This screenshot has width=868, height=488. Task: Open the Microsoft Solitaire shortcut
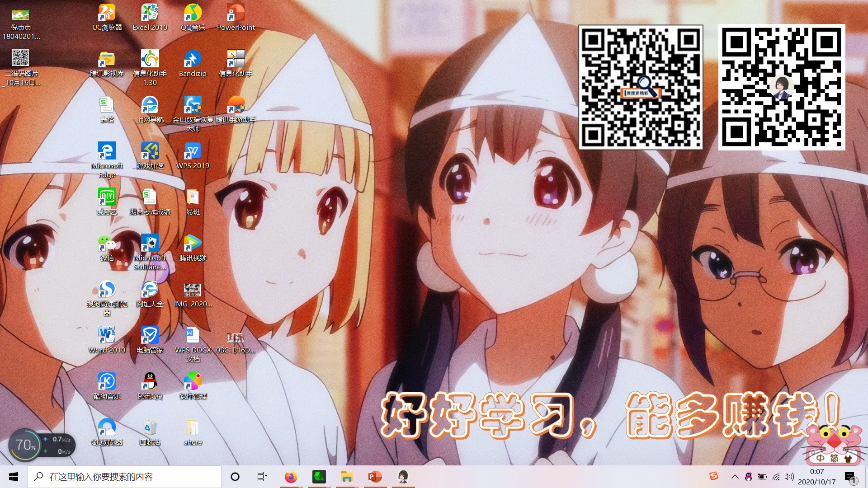(150, 252)
